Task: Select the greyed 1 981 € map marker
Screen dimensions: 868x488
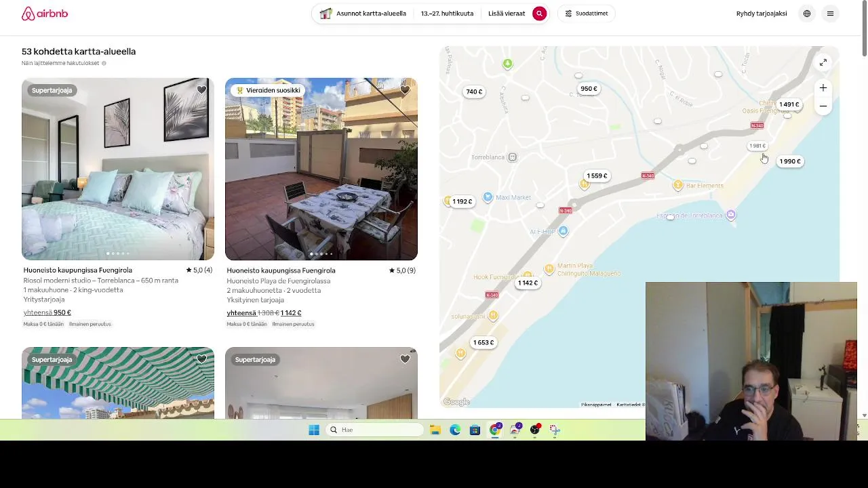Action: point(757,146)
